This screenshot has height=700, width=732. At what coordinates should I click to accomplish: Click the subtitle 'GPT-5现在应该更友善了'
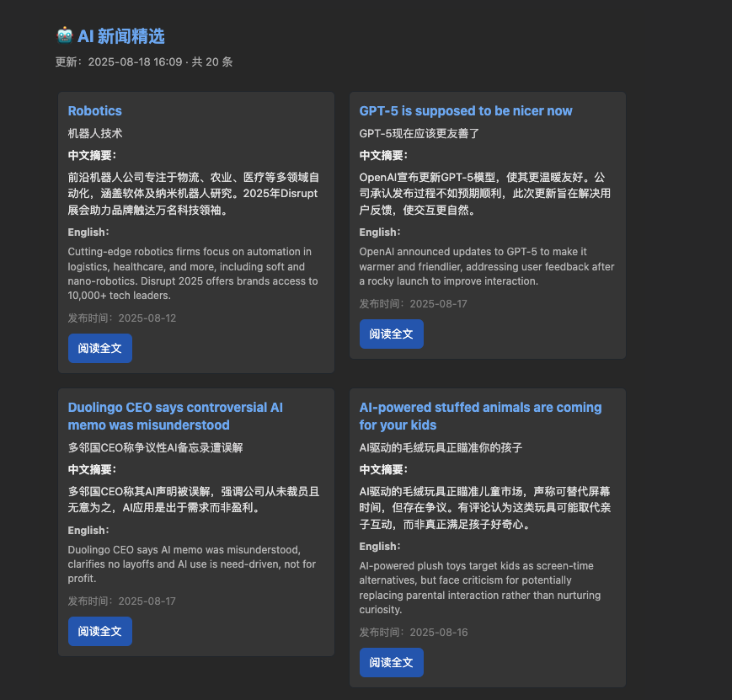[419, 134]
